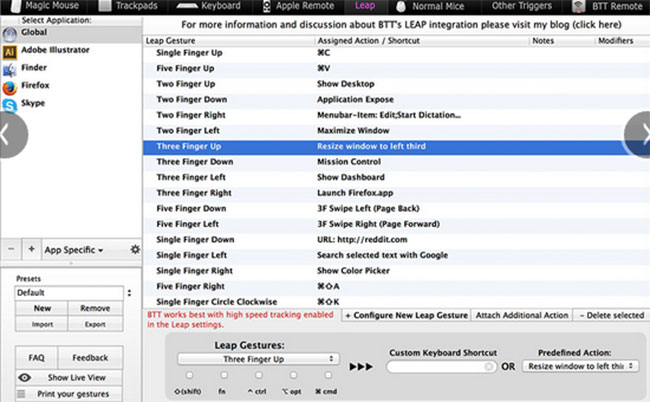
Task: Enable the shift modifier checkbox
Action: (189, 375)
